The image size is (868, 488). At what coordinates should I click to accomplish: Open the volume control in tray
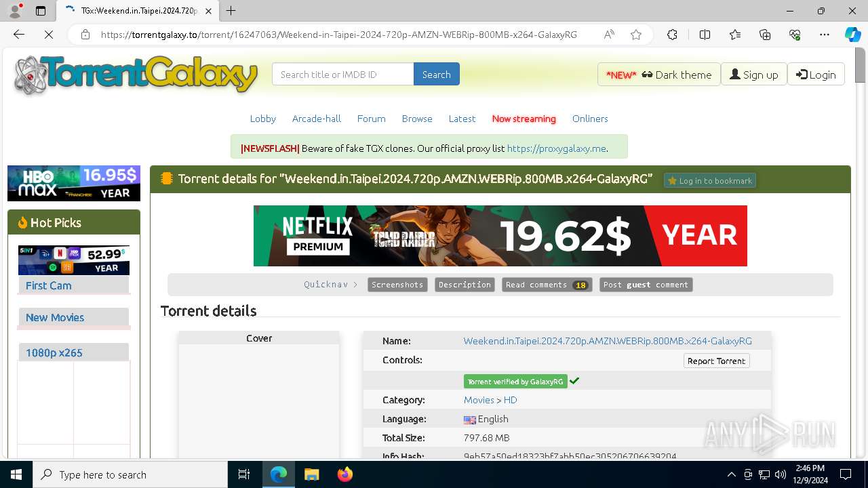780,474
